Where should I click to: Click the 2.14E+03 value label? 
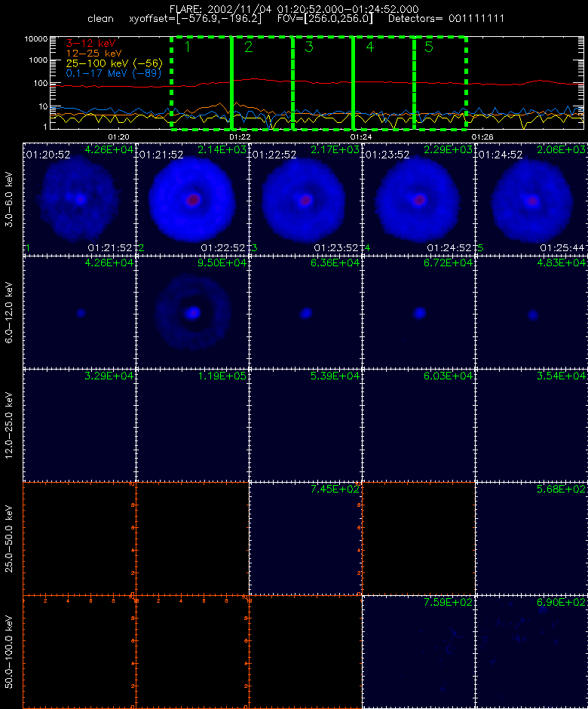[222, 149]
